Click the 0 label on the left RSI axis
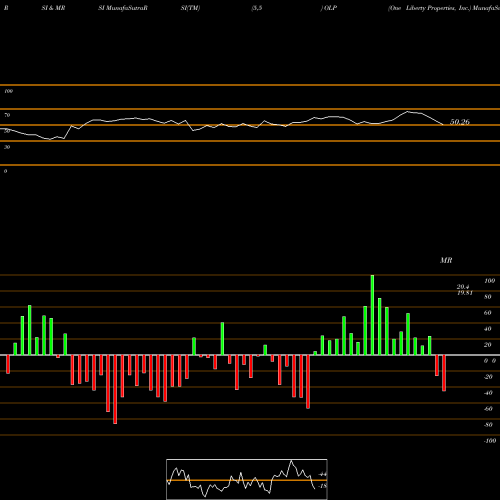Viewport: 500px width, 500px height. point(5,171)
